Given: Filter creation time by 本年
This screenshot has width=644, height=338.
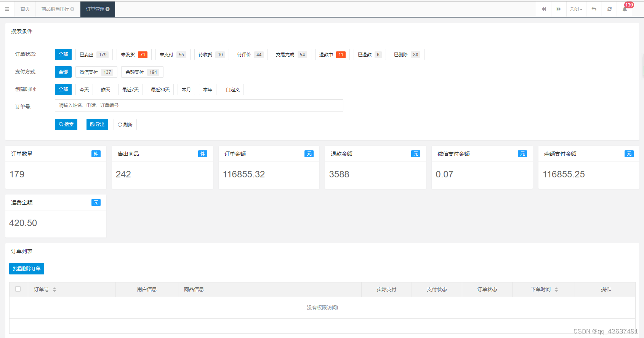Looking at the screenshot, I should 208,89.
